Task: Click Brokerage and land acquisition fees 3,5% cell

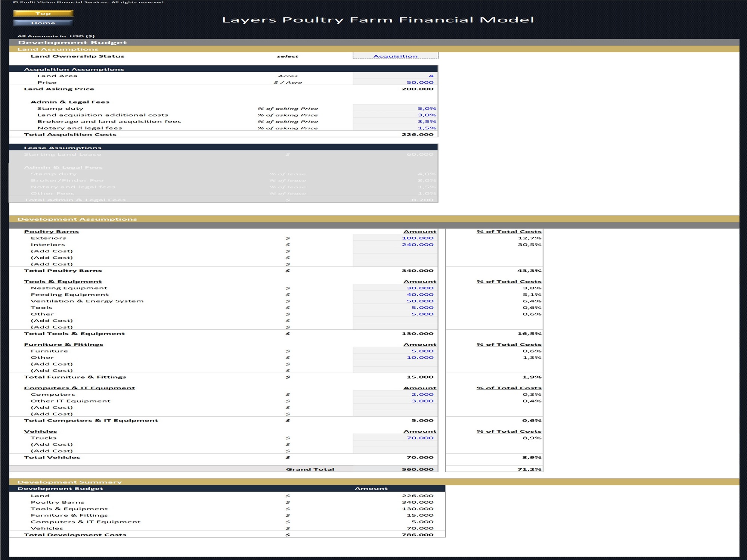Action: [395, 121]
